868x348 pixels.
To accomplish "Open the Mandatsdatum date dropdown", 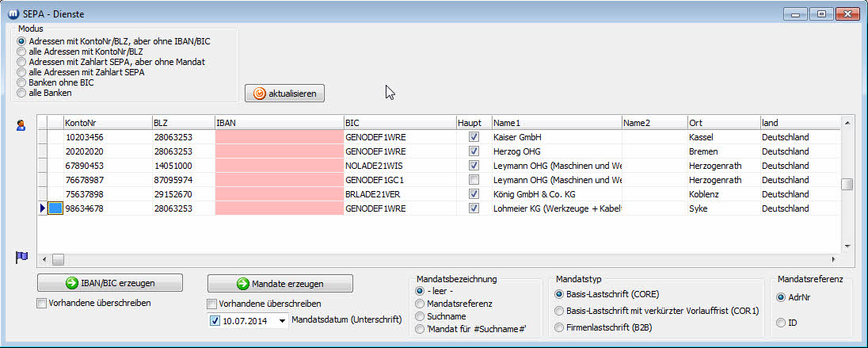I will [x=283, y=321].
